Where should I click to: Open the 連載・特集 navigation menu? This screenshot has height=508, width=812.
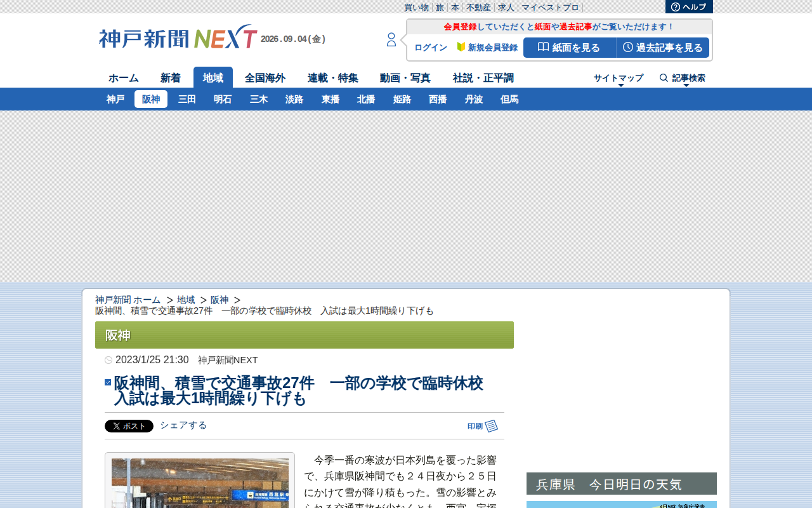coord(333,78)
